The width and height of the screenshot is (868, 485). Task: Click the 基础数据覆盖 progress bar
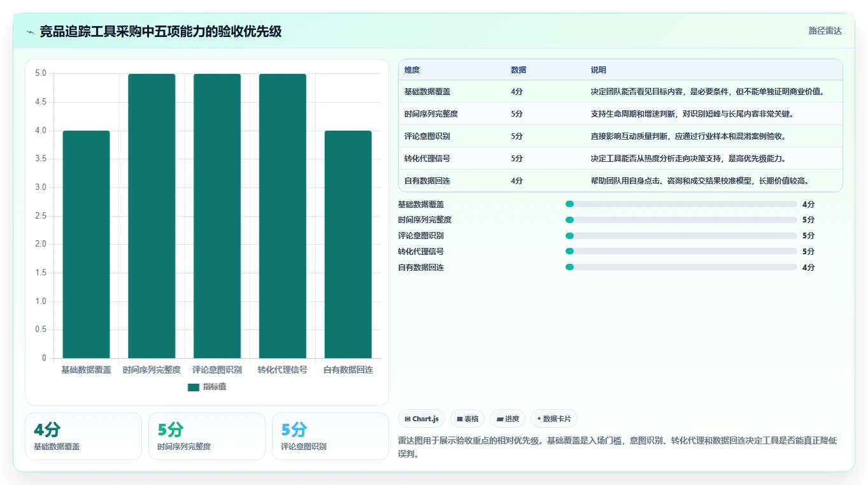[x=681, y=204]
